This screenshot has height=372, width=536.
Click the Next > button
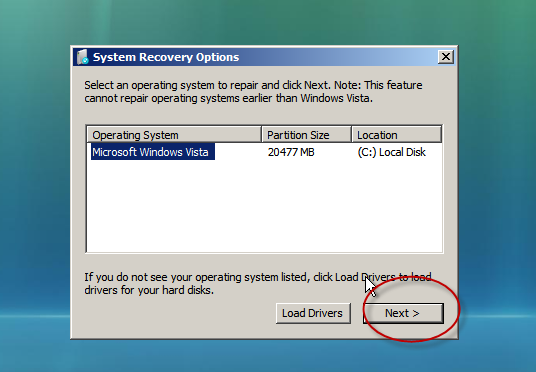pyautogui.click(x=403, y=313)
